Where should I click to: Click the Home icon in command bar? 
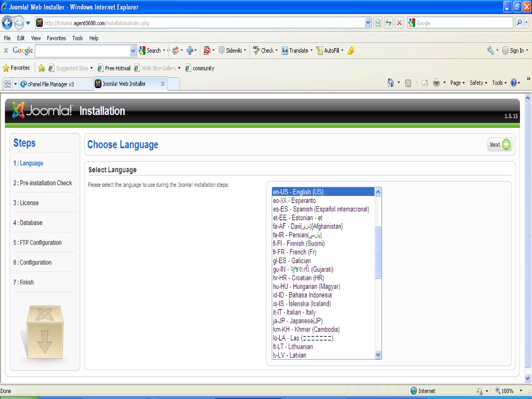pos(390,83)
